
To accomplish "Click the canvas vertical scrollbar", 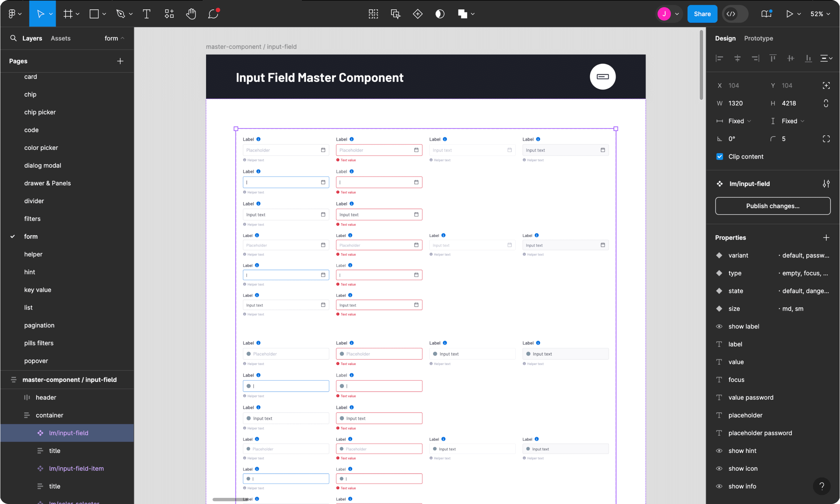I will pyautogui.click(x=701, y=65).
